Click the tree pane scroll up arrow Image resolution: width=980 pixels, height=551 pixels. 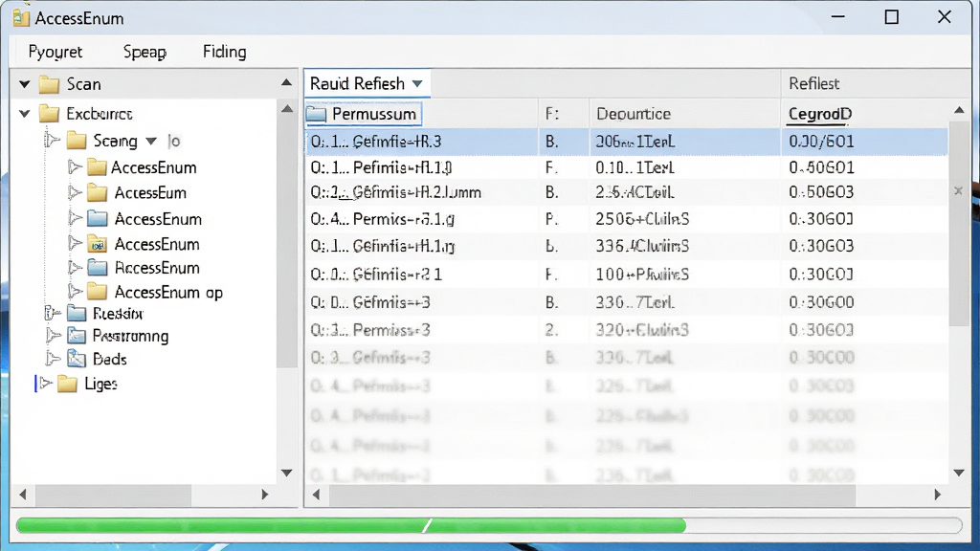(x=287, y=109)
